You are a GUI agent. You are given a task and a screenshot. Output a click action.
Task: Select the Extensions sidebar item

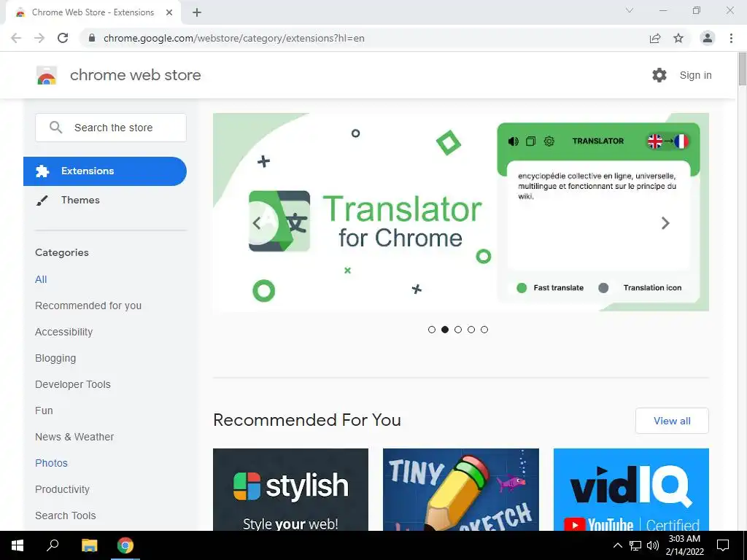pyautogui.click(x=105, y=171)
